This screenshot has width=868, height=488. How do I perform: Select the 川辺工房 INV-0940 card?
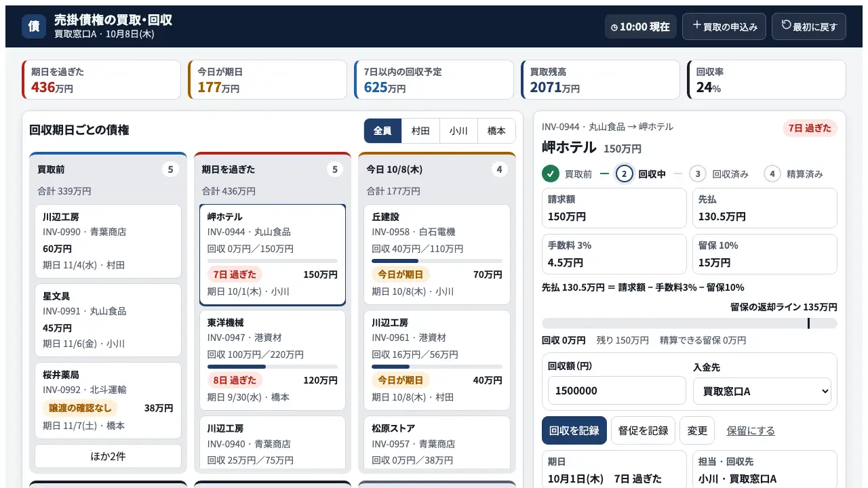tap(273, 443)
